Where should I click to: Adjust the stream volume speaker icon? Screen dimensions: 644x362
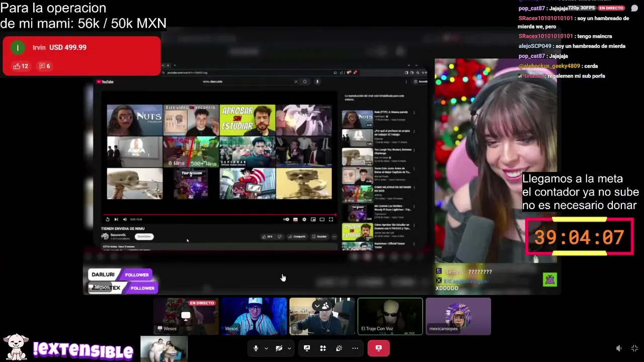coord(619,348)
